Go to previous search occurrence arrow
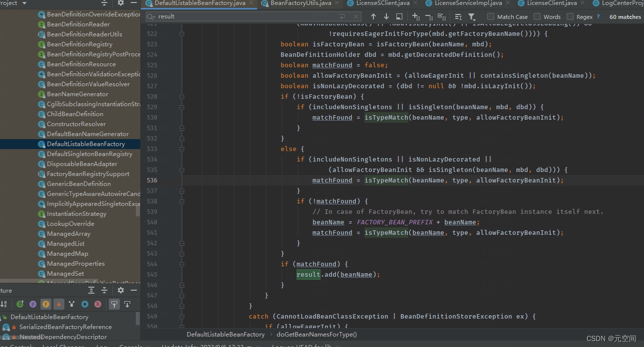 click(373, 16)
